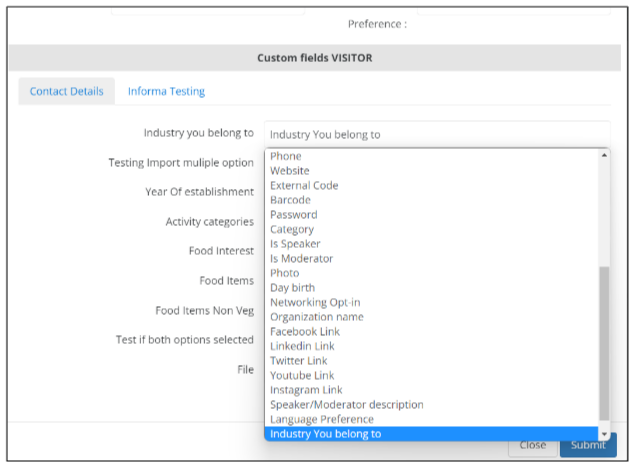Viewport: 641px width, 467px height.
Task: Click the scroll up arrow of the list
Action: pyautogui.click(x=604, y=155)
